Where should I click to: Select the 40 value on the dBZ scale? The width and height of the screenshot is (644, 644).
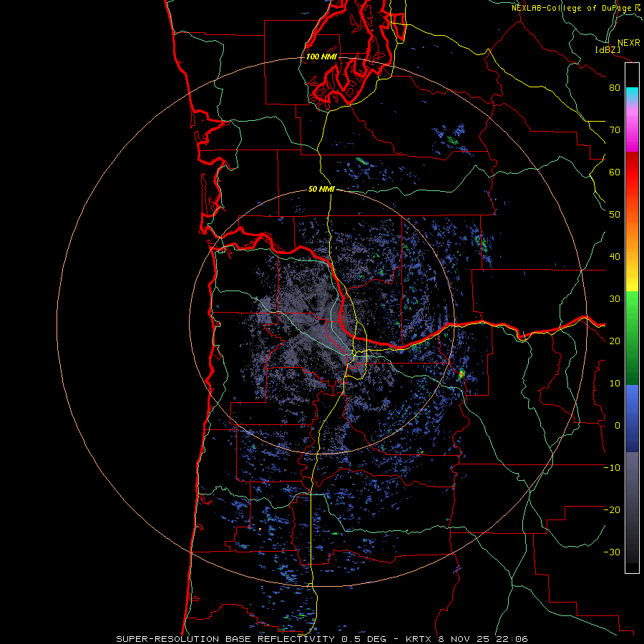[615, 257]
